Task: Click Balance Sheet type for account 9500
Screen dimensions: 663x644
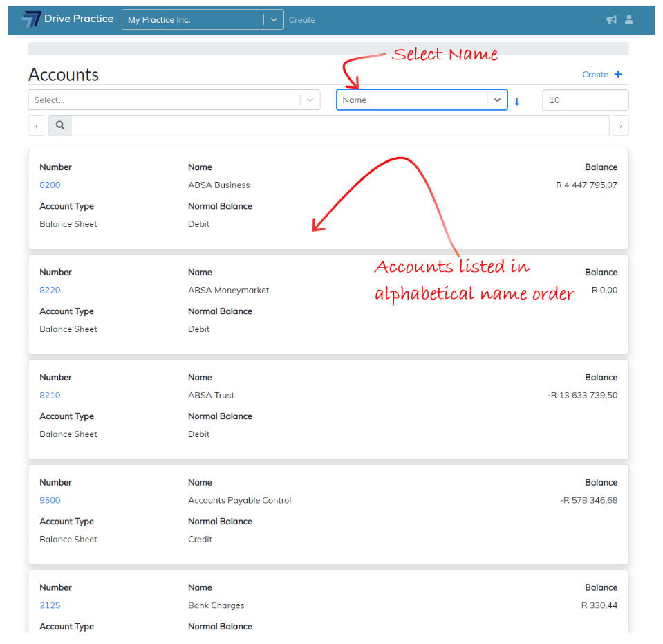Action: pos(68,539)
